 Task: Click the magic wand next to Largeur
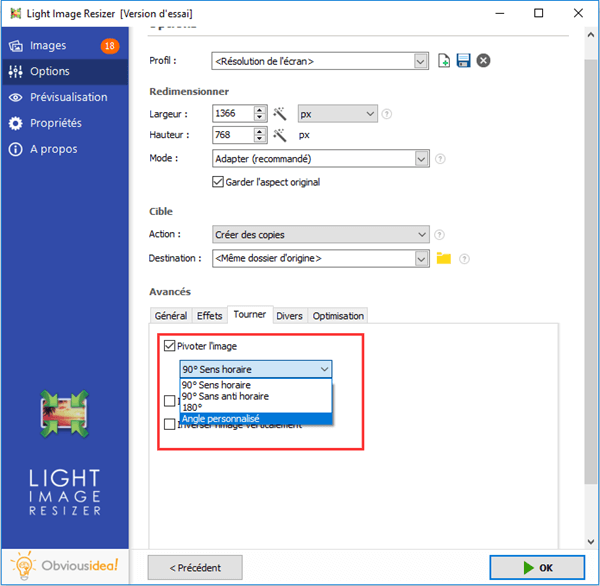tap(280, 114)
